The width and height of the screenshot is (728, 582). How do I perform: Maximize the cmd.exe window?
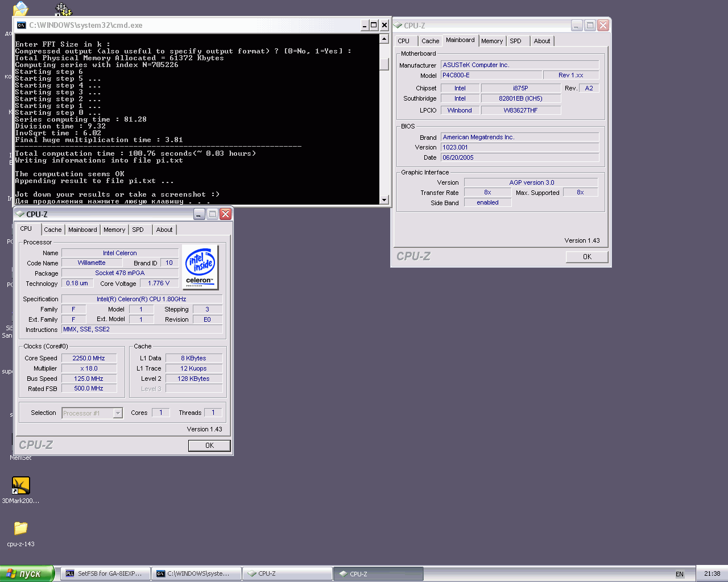(x=374, y=25)
